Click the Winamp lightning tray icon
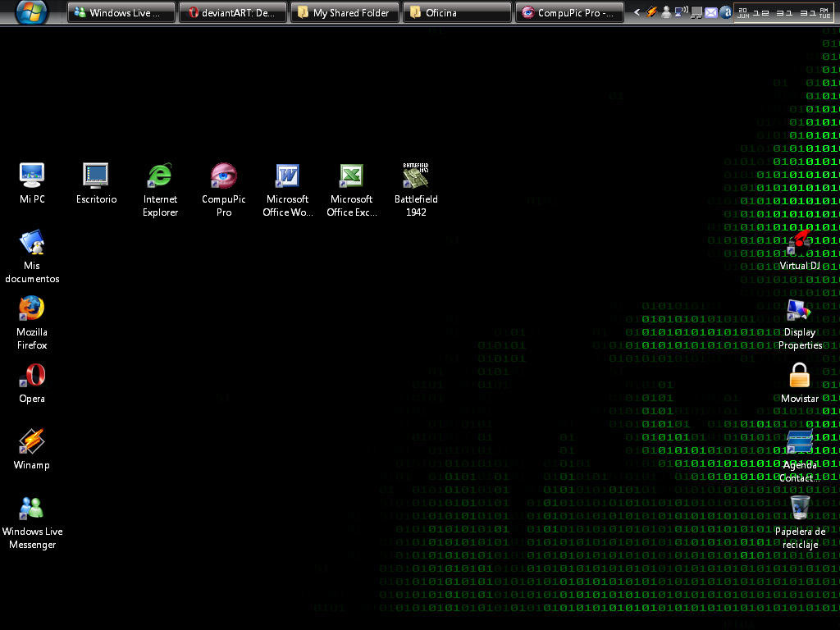The width and height of the screenshot is (840, 630). click(x=651, y=11)
